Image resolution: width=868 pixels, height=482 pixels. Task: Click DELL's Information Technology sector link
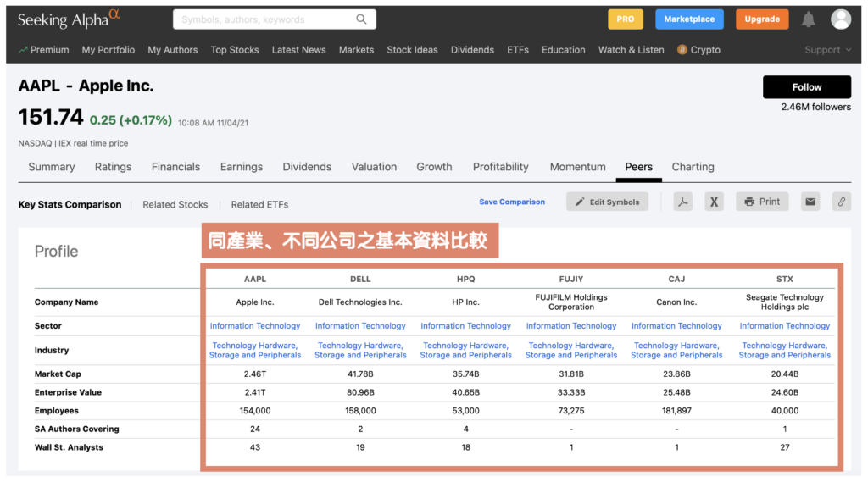(360, 326)
